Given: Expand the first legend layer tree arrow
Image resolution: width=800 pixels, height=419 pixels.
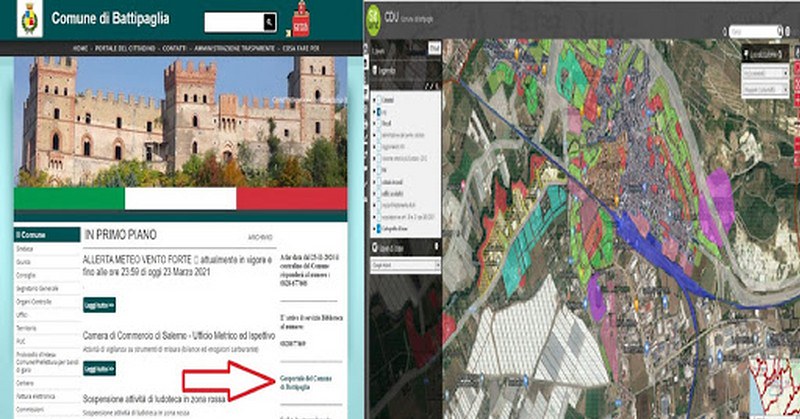Looking at the screenshot, I should pos(373,100).
